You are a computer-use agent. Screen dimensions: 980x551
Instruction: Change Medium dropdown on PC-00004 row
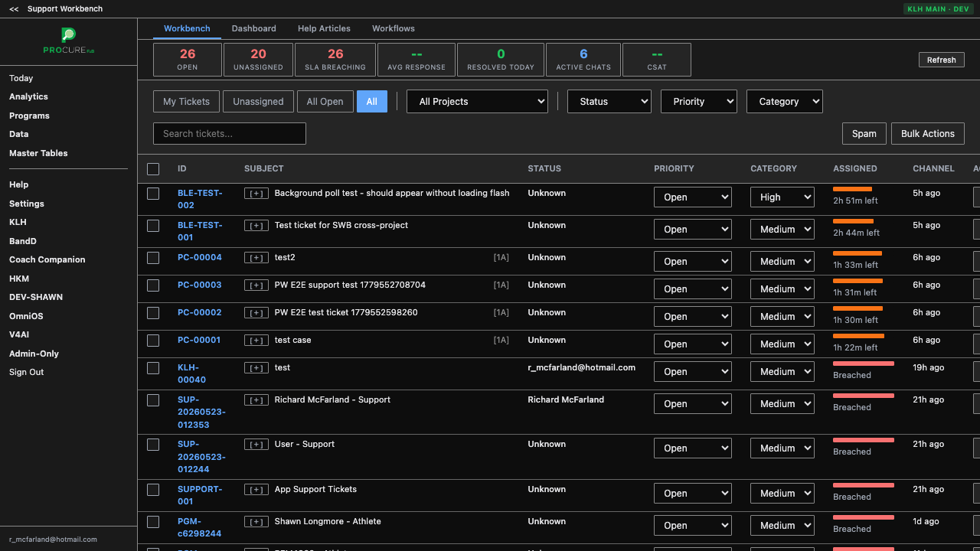[782, 262]
